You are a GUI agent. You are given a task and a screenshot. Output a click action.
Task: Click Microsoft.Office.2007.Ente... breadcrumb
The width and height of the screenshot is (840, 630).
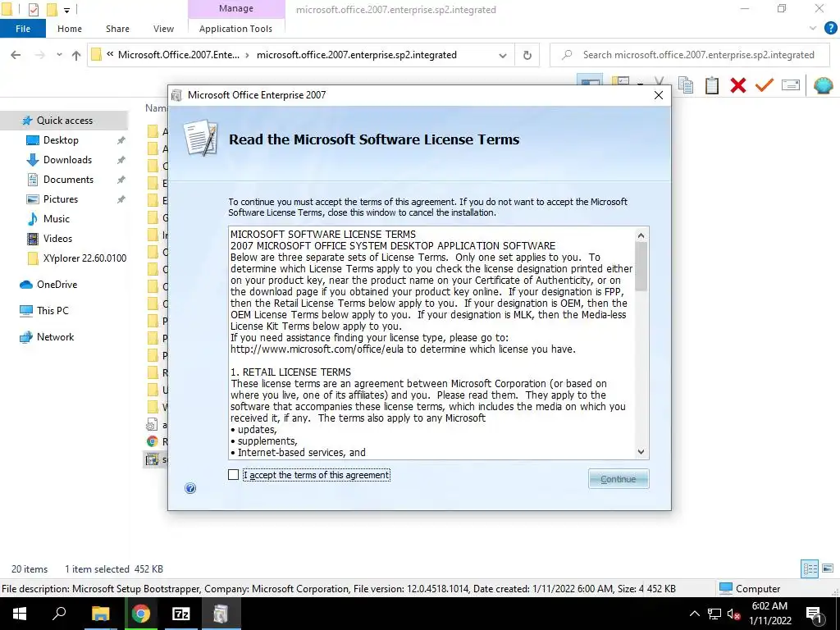[x=179, y=55]
